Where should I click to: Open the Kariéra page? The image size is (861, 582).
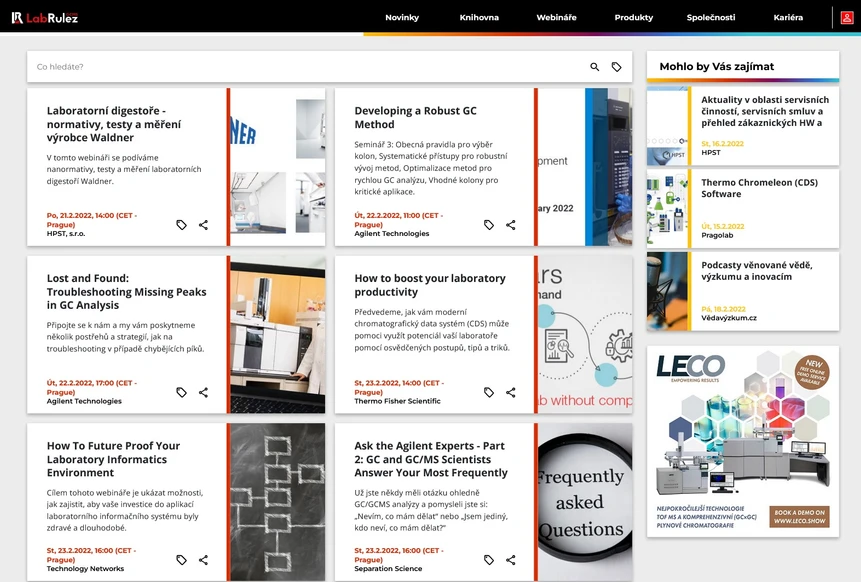[788, 17]
